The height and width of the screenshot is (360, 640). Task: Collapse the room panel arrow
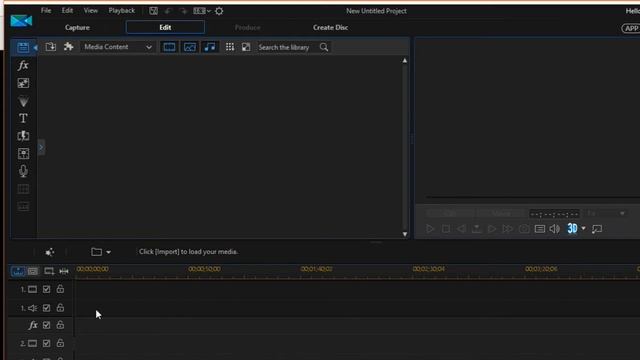pyautogui.click(x=36, y=47)
